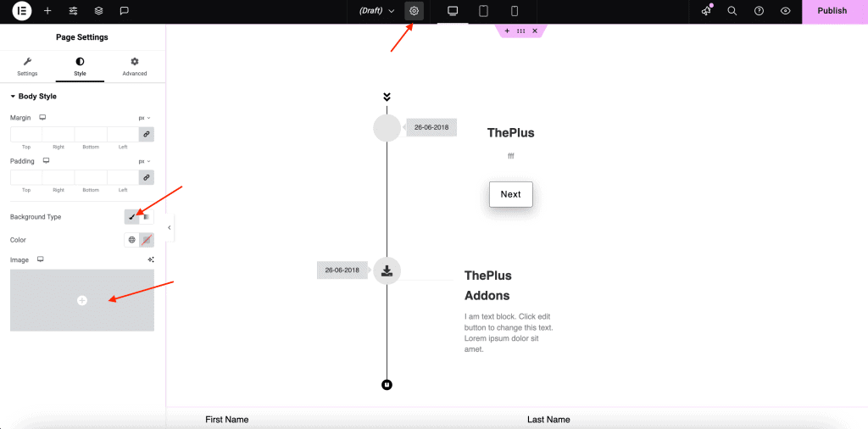This screenshot has height=429, width=868.
Task: Open the Margin px unit dropdown
Action: pyautogui.click(x=144, y=118)
